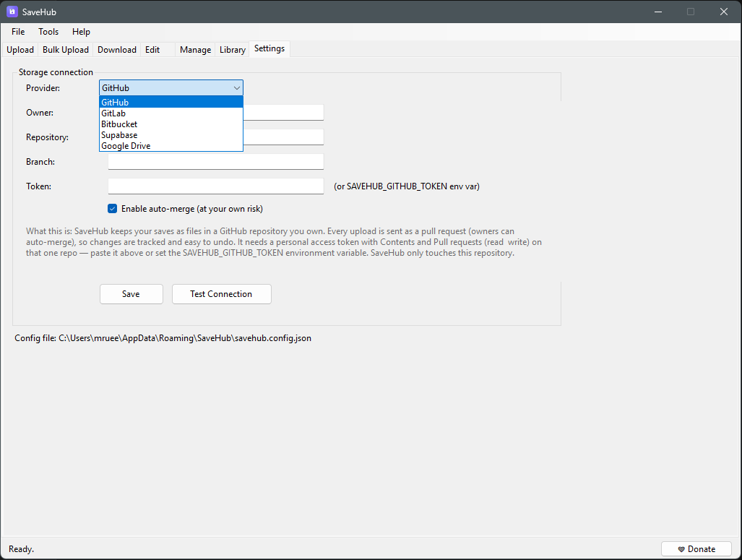Click the 'Storage connection' group title
742x560 pixels.
[56, 72]
